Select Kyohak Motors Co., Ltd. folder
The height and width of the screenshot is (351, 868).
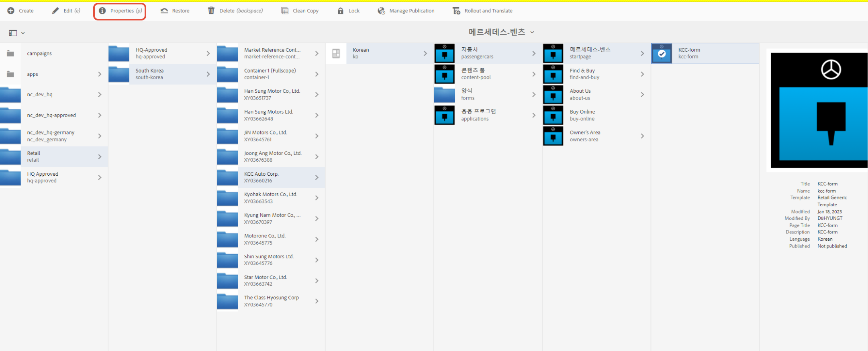click(271, 198)
